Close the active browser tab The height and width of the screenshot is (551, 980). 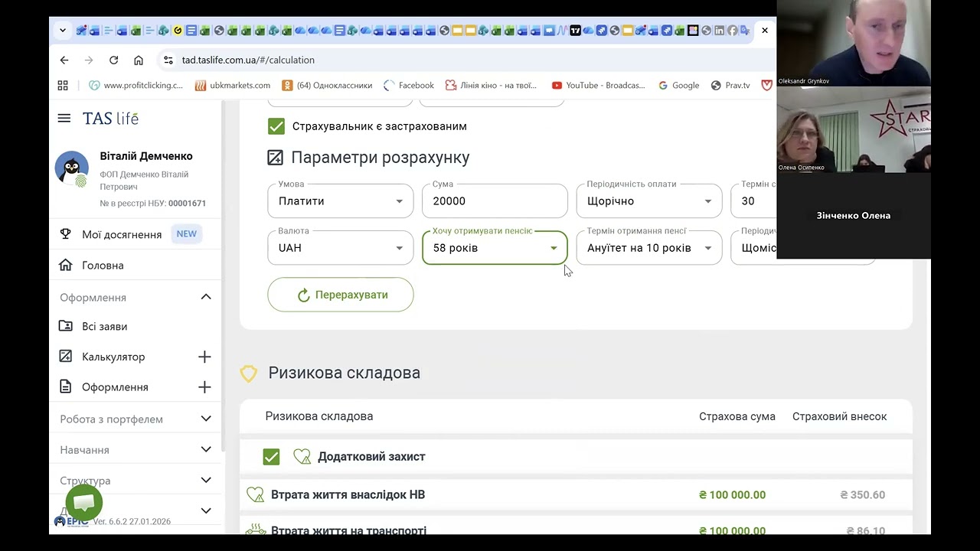[764, 31]
